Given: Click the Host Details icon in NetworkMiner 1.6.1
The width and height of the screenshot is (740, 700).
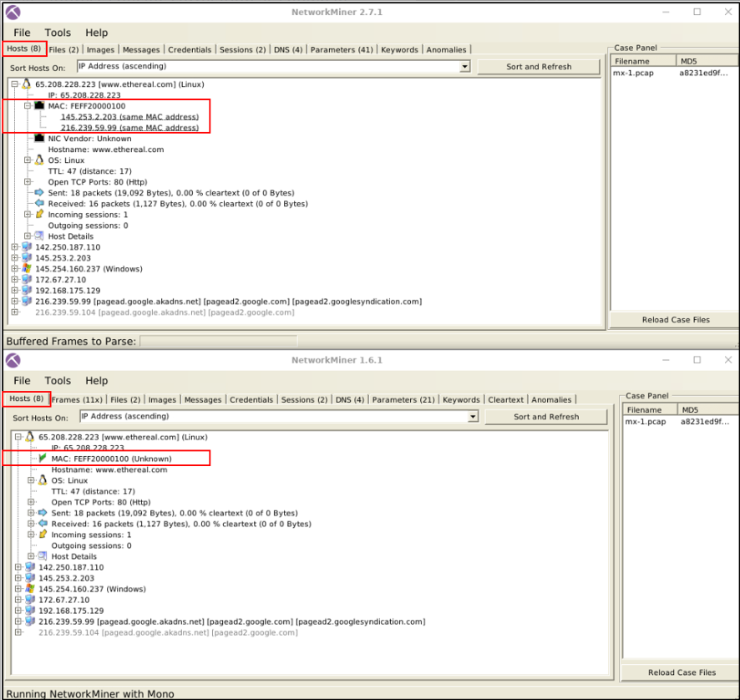Looking at the screenshot, I should tap(43, 556).
